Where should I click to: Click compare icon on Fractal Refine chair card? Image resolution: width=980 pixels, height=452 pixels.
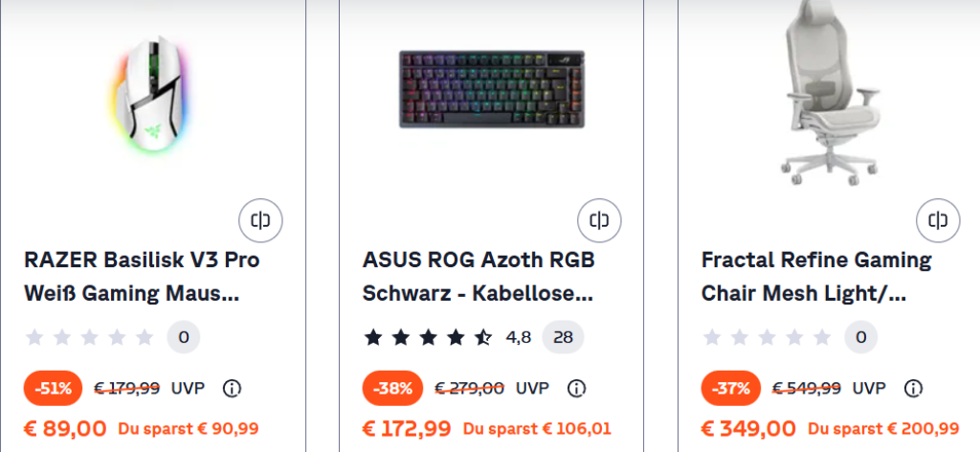click(x=938, y=221)
